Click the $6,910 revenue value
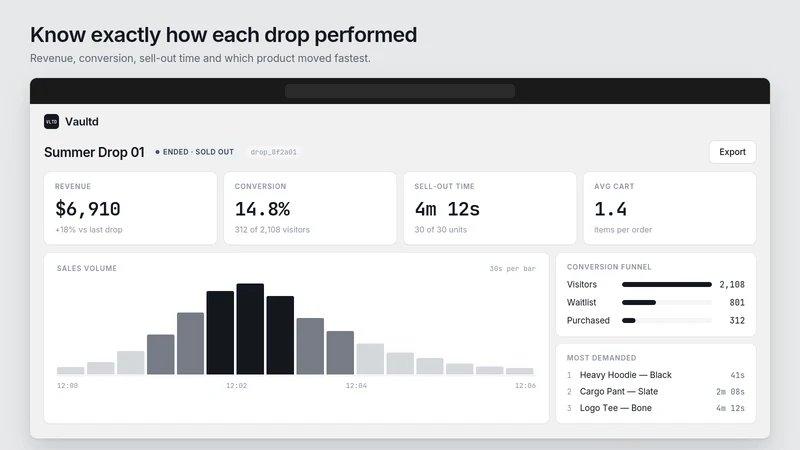The width and height of the screenshot is (800, 450). click(x=88, y=209)
